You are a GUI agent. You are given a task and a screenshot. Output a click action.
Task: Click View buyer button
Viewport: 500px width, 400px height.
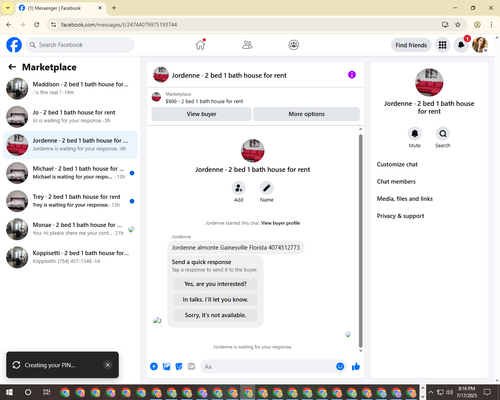pos(201,114)
